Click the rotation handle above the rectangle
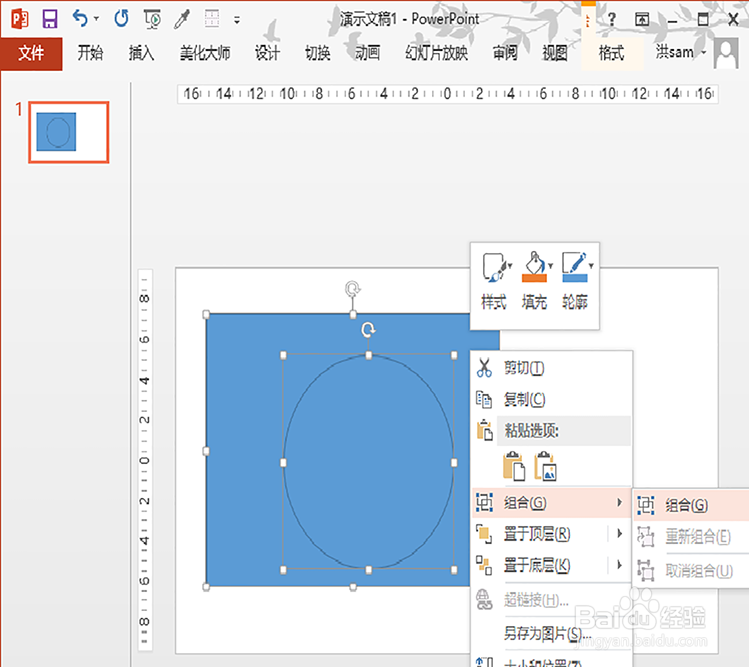The width and height of the screenshot is (749, 667). [353, 289]
